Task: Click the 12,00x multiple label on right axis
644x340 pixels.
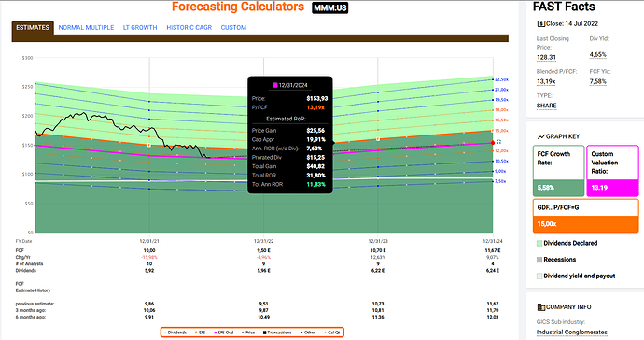Action: 501,151
